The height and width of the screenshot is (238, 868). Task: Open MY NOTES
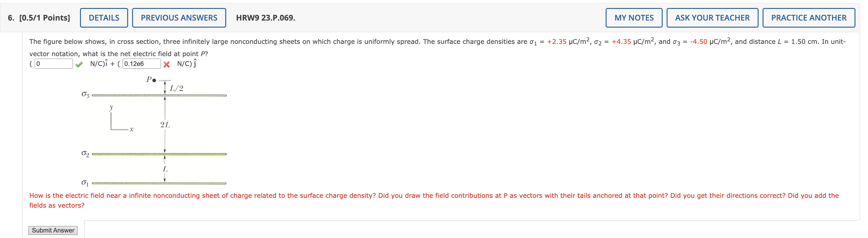tap(634, 17)
